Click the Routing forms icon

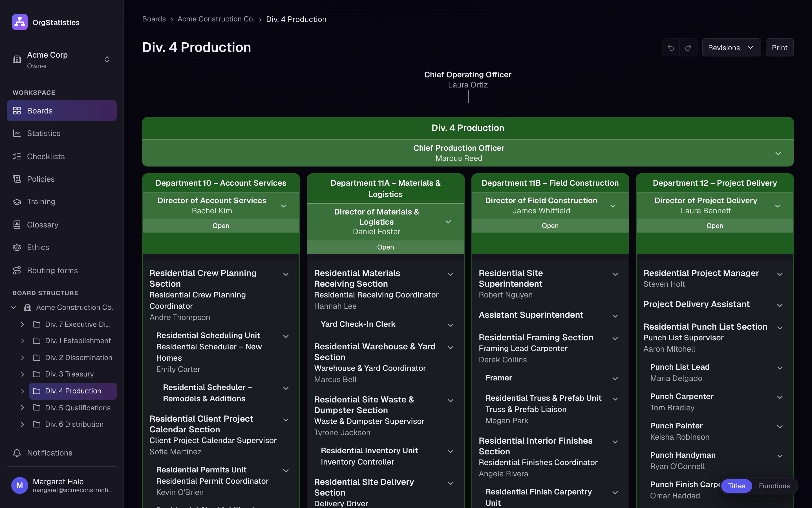point(17,270)
